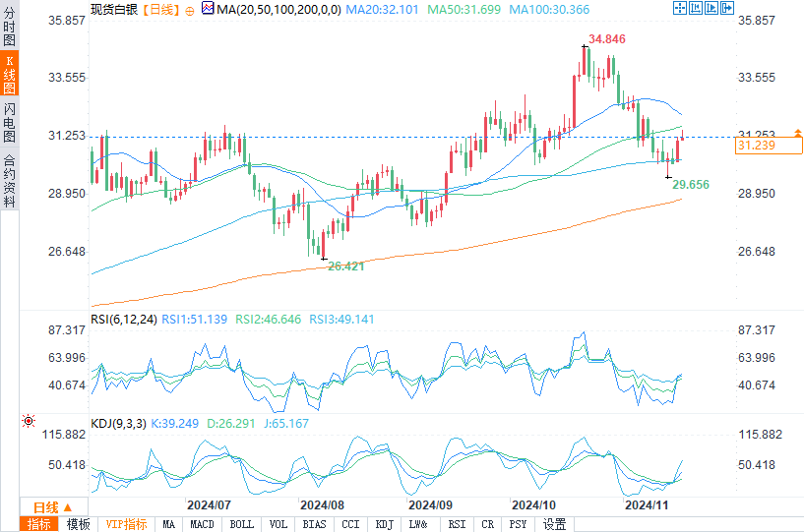804x532 pixels.
Task: Click the K:39.249 value
Action: [x=175, y=424]
